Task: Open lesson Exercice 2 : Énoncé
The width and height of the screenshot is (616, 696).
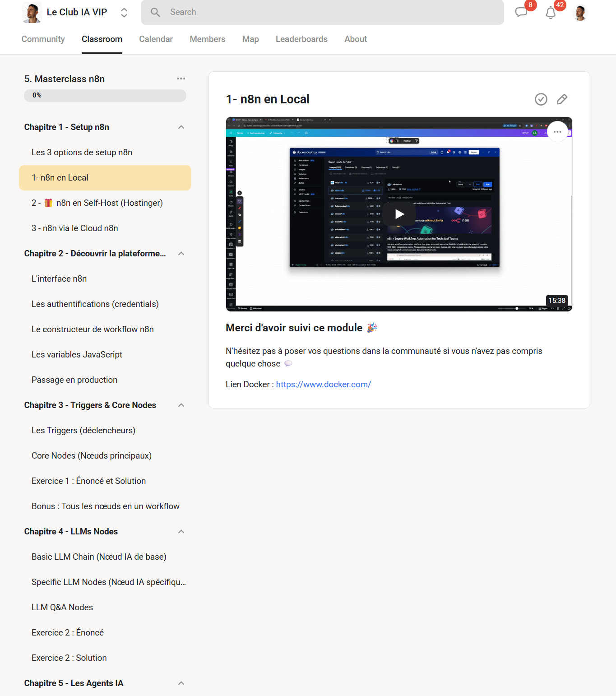Action: (x=105, y=633)
